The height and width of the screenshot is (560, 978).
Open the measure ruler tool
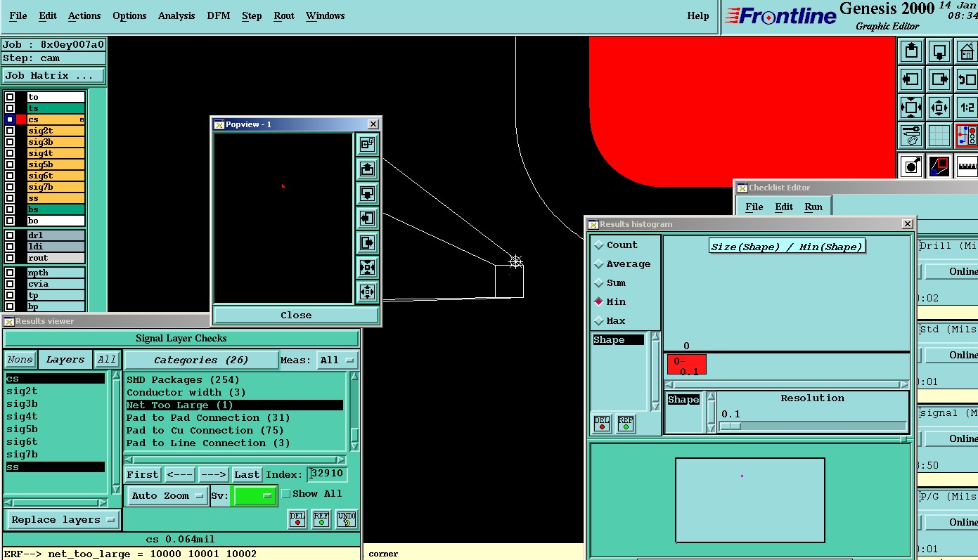(x=967, y=166)
